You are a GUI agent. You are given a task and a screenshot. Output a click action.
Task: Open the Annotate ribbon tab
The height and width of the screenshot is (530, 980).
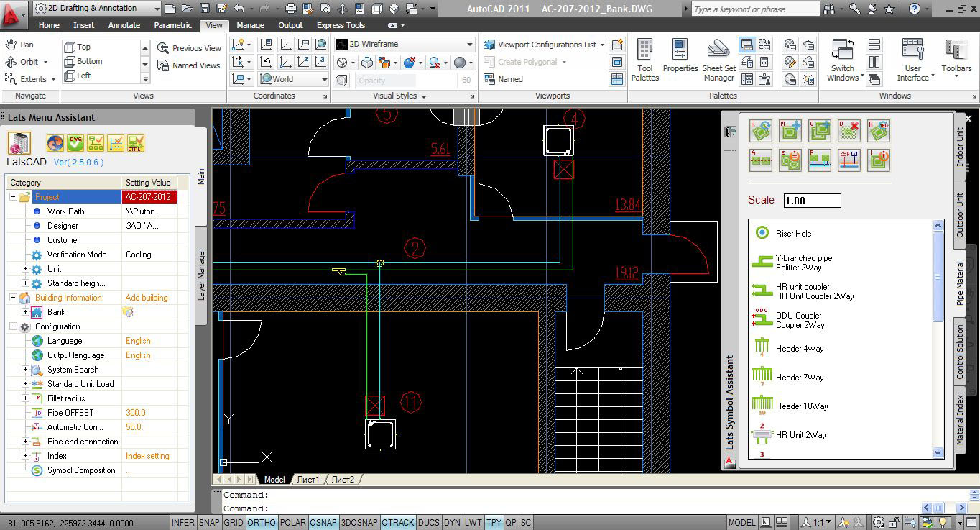pos(124,25)
